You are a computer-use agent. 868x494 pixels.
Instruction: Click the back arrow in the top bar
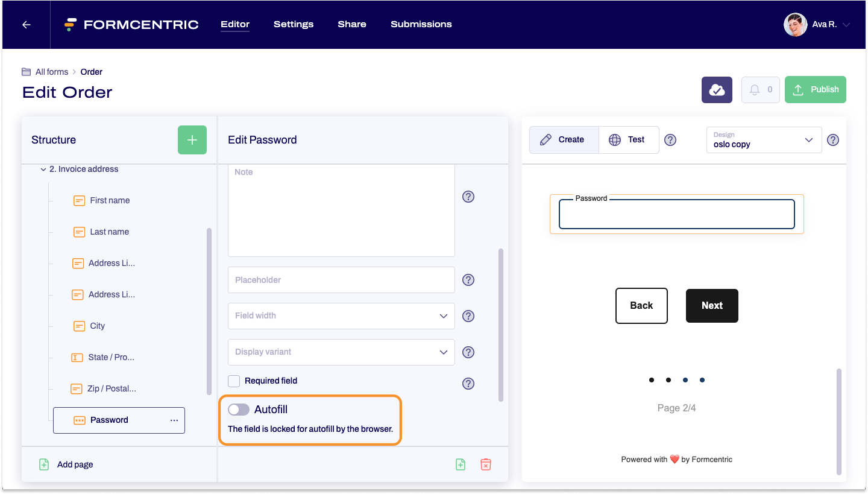(x=25, y=24)
